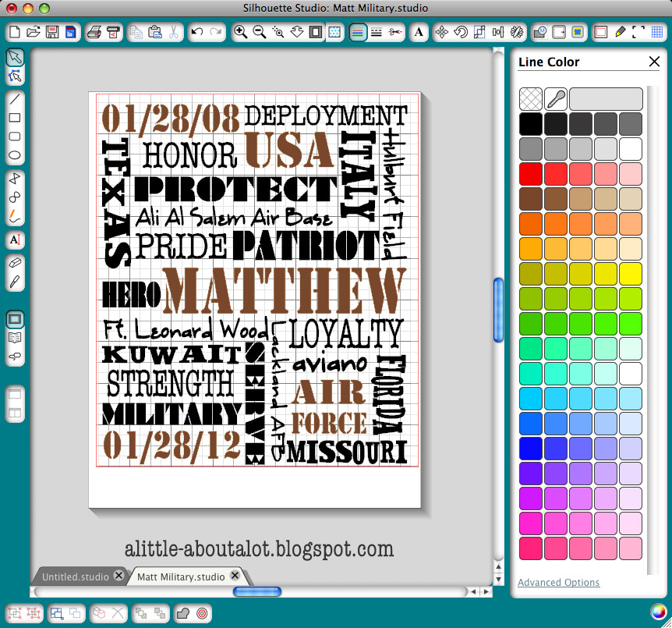The width and height of the screenshot is (672, 628).
Task: Print the design using printer icon
Action: click(x=94, y=32)
